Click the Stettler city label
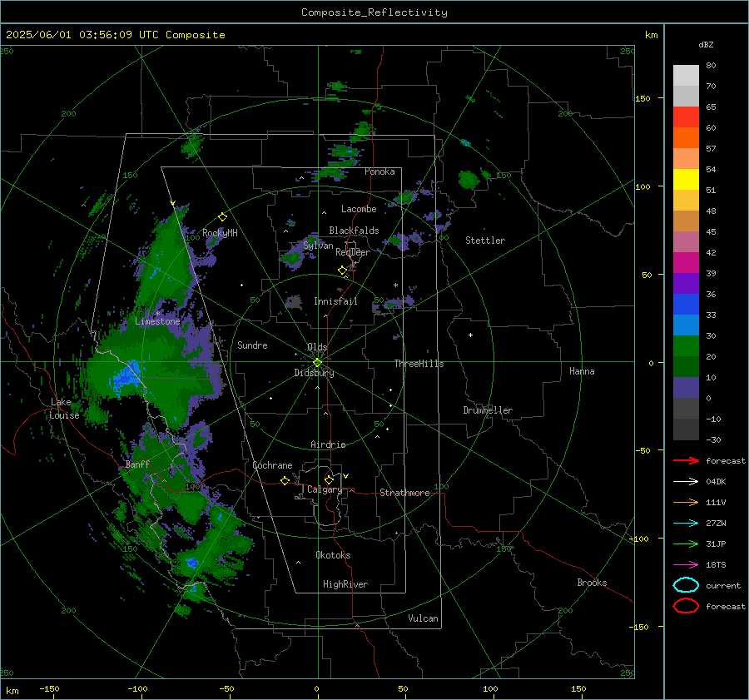This screenshot has height=700, width=749. pyautogui.click(x=485, y=241)
